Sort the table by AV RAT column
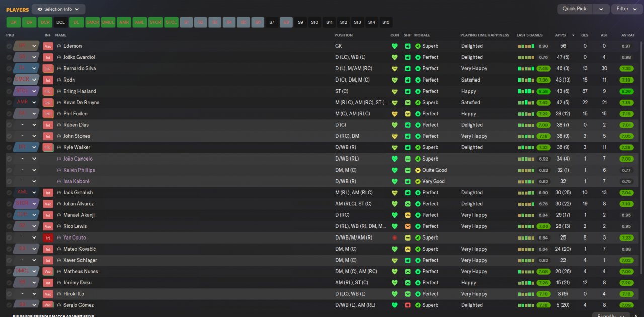 [628, 35]
